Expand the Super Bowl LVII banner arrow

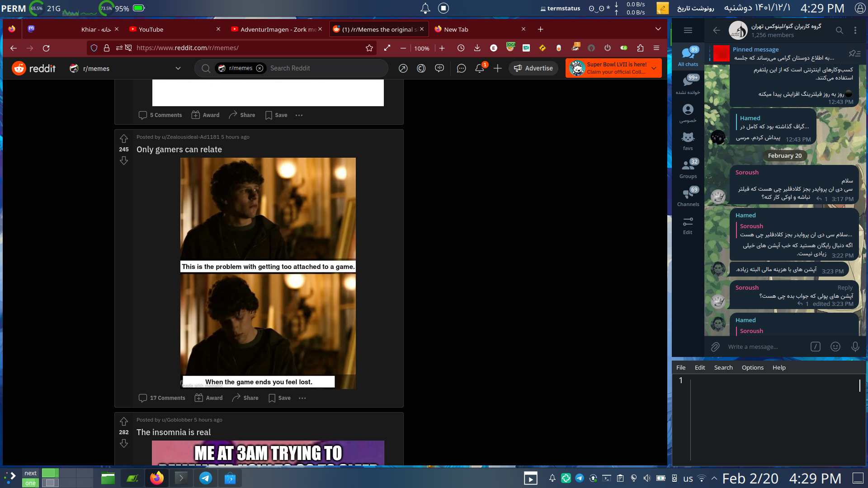(654, 68)
